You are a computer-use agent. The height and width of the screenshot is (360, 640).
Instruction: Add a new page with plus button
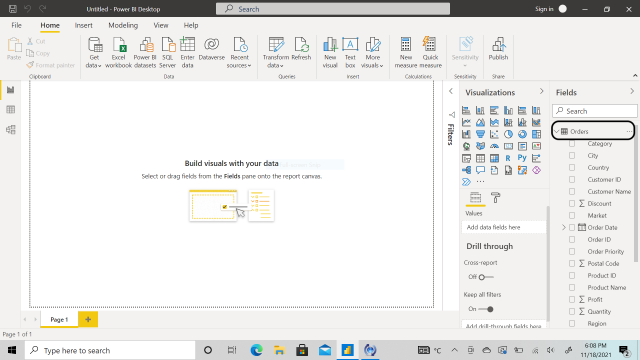point(88,320)
